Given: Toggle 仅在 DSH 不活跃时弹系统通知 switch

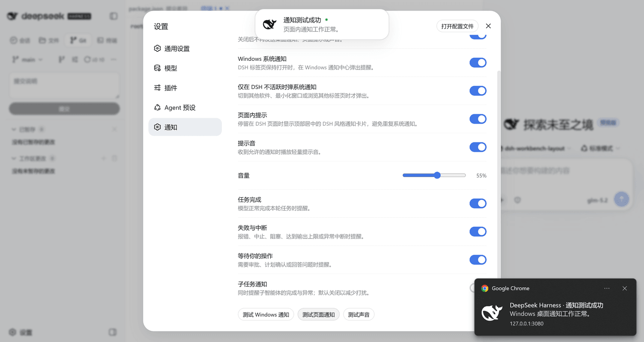Looking at the screenshot, I should [478, 91].
